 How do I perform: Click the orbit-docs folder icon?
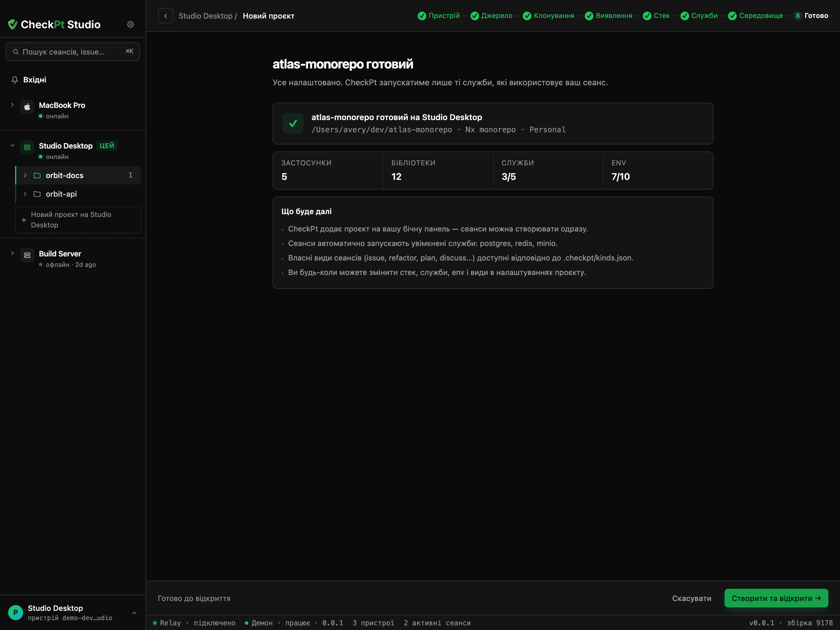pos(37,175)
